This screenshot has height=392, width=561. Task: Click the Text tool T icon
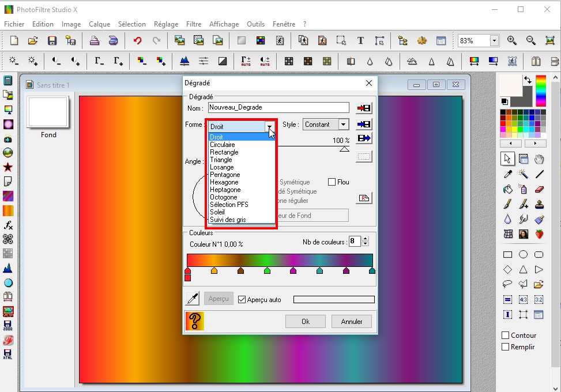pyautogui.click(x=361, y=40)
